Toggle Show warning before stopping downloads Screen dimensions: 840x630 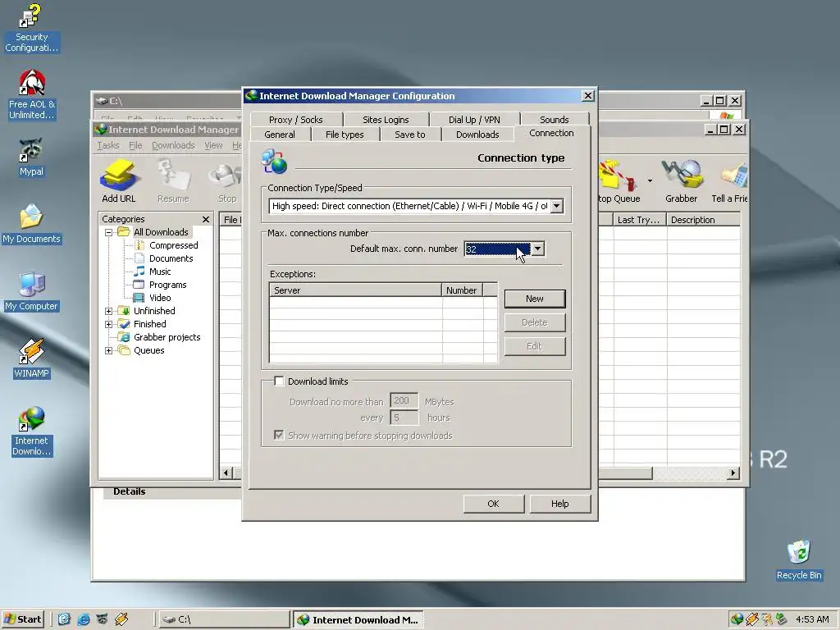click(x=279, y=435)
